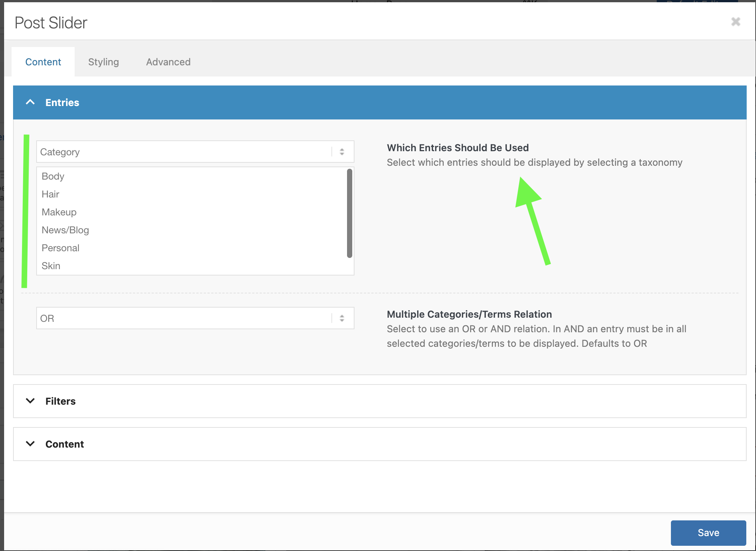Expand the Content section chevron
The width and height of the screenshot is (756, 551).
30,444
